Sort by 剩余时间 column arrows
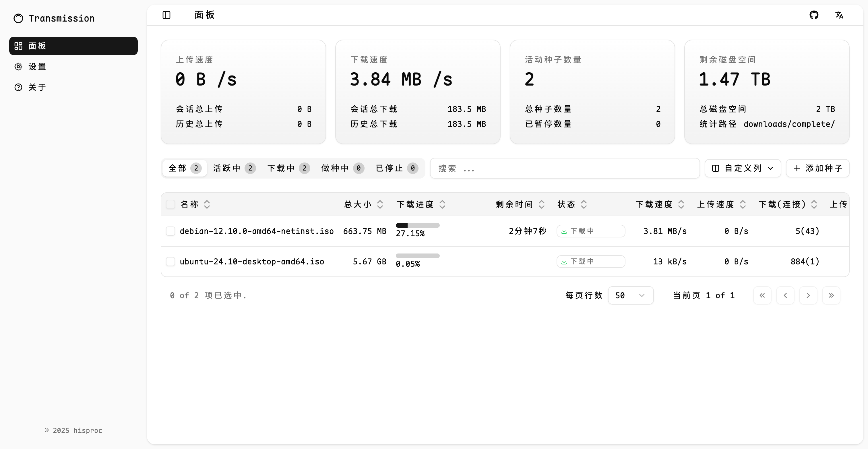The width and height of the screenshot is (868, 449). tap(541, 204)
